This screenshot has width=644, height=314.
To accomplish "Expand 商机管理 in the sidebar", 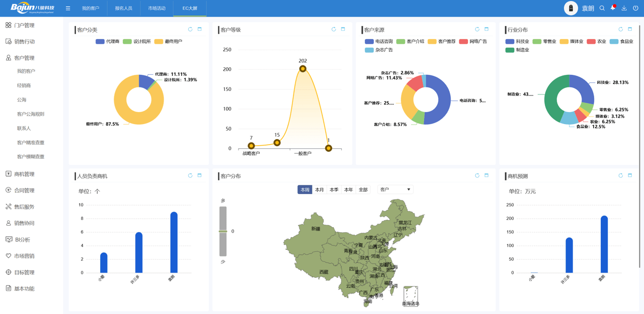I will pos(24,174).
